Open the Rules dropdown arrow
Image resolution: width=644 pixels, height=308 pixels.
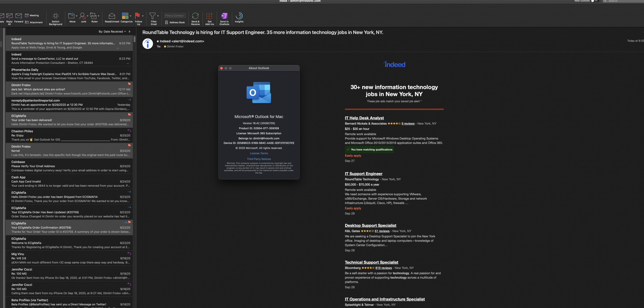click(99, 16)
